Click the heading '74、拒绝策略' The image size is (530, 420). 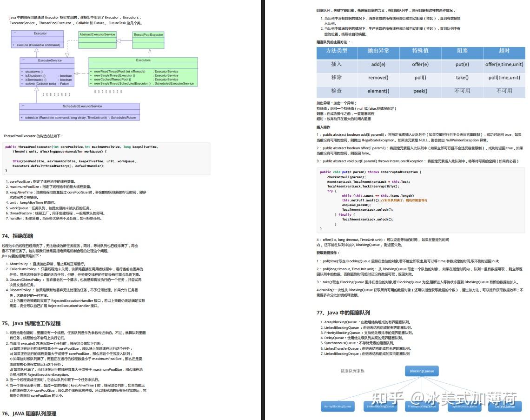18,236
